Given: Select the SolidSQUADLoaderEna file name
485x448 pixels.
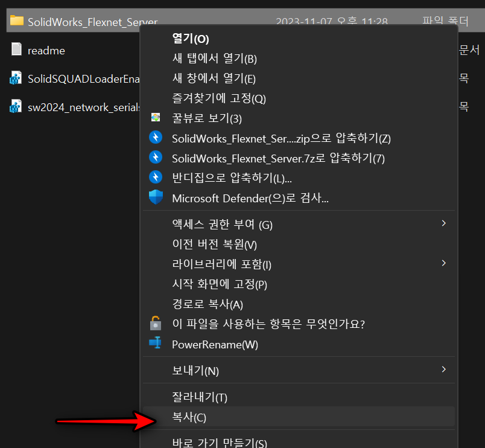Looking at the screenshot, I should 84,79.
